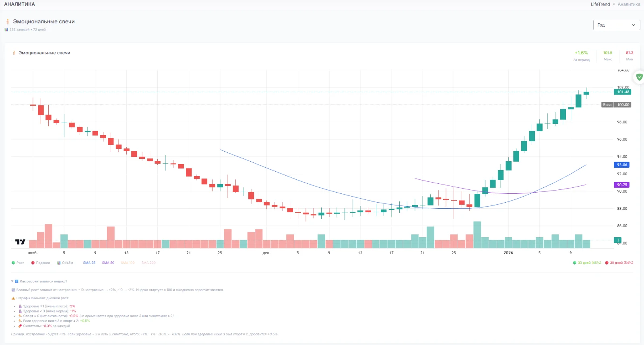
Task: Click the green shield badge at right edge
Action: [x=639, y=77]
